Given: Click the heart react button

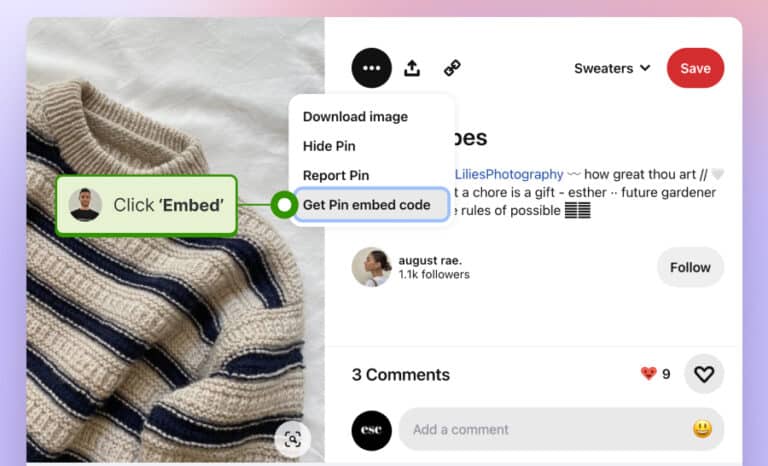Looking at the screenshot, I should (x=704, y=374).
